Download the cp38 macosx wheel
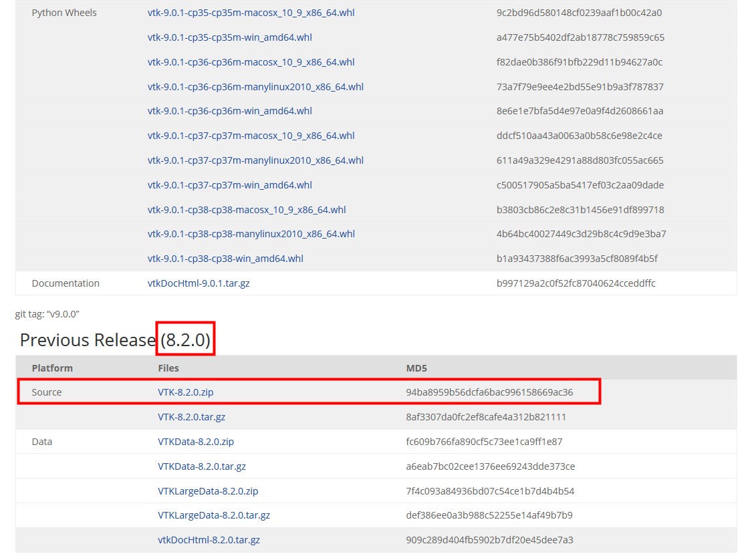 (247, 209)
